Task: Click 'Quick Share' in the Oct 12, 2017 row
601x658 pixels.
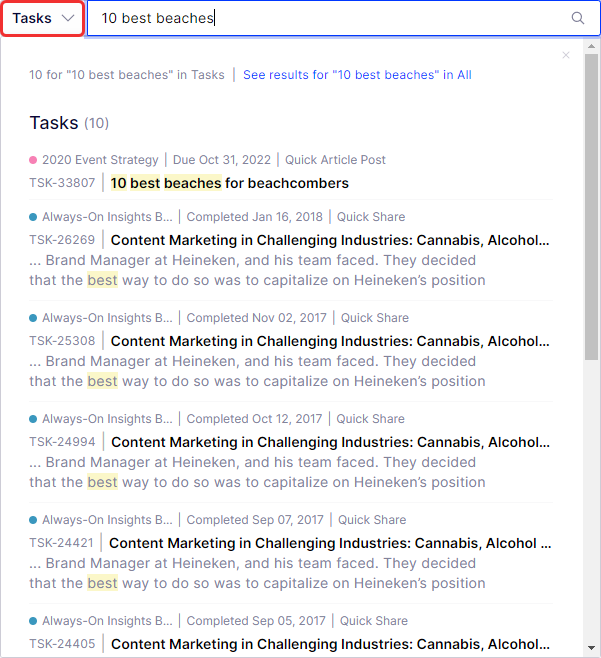Action: pos(371,419)
